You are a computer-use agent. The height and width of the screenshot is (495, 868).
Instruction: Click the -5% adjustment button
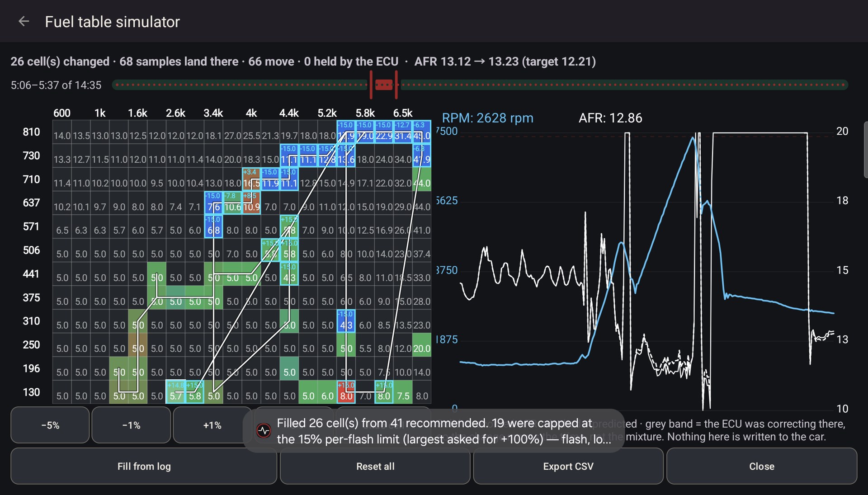(x=50, y=425)
